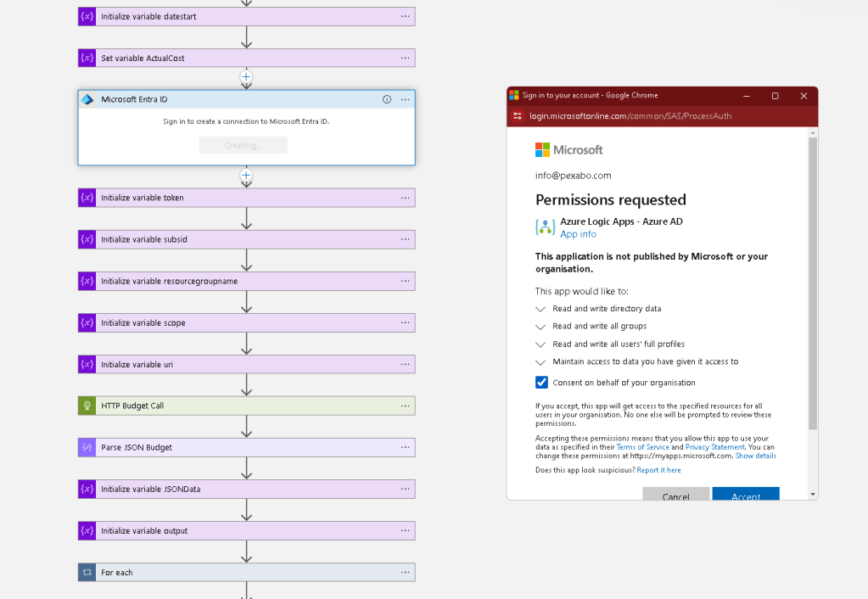Open ellipsis menu for Parse JSON Budget
868x599 pixels.
click(x=406, y=447)
